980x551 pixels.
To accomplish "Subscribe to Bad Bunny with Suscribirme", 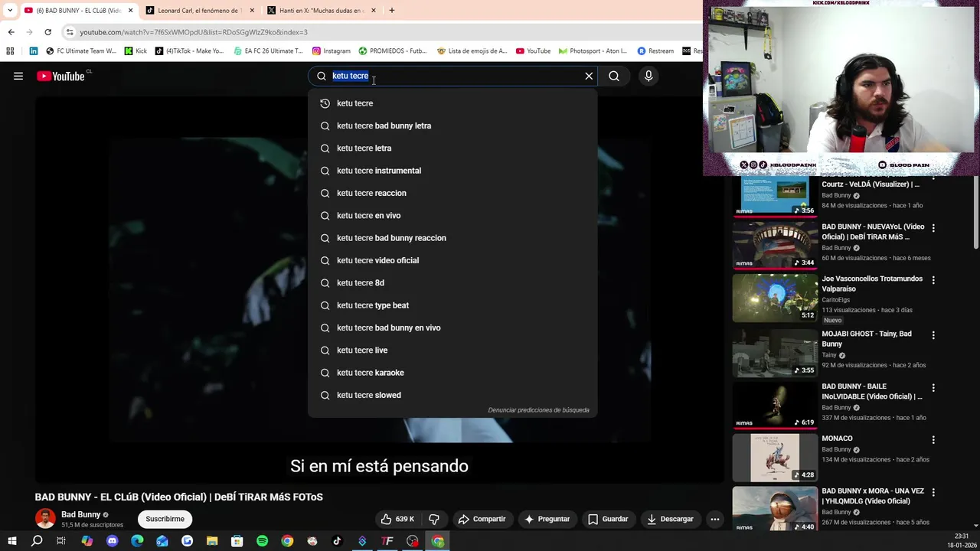I will [x=165, y=519].
